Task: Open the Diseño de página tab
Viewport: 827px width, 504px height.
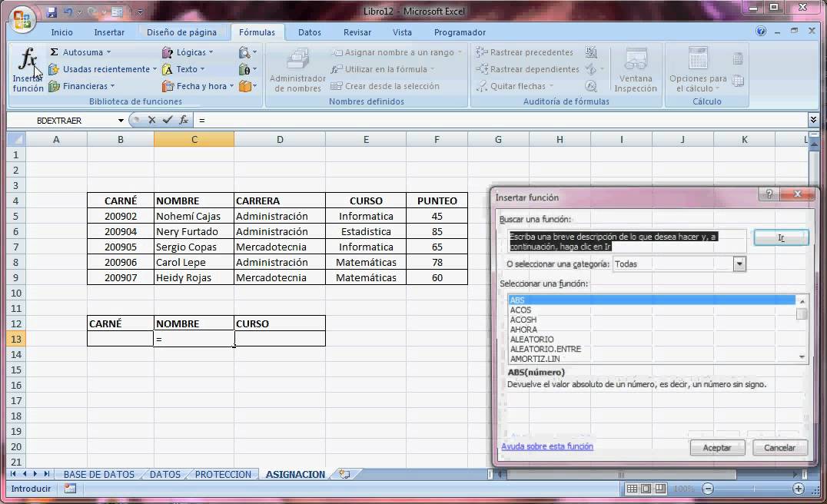Action: pyautogui.click(x=181, y=32)
